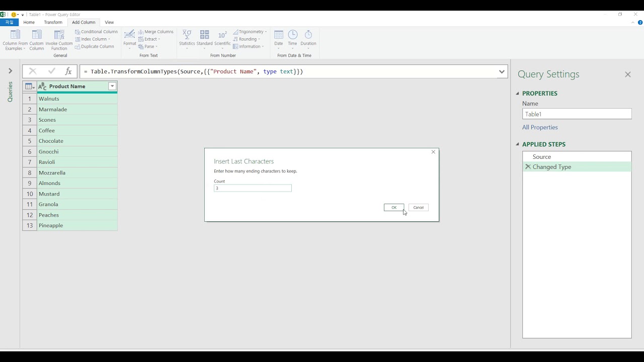Open the table menu icon in header corner
The height and width of the screenshot is (362, 644).
click(x=30, y=86)
